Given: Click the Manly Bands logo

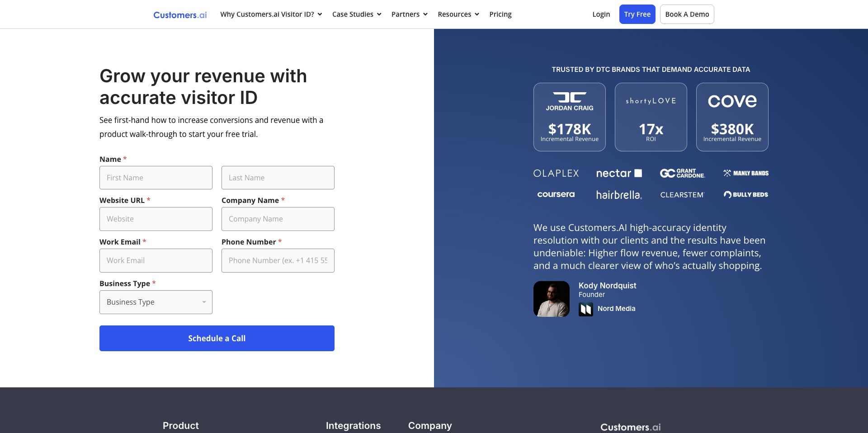Looking at the screenshot, I should click(x=746, y=173).
